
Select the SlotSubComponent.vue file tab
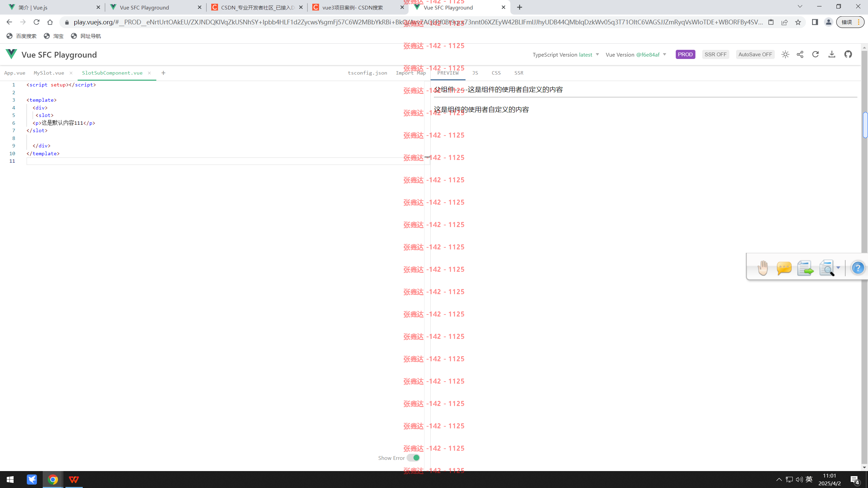point(112,73)
